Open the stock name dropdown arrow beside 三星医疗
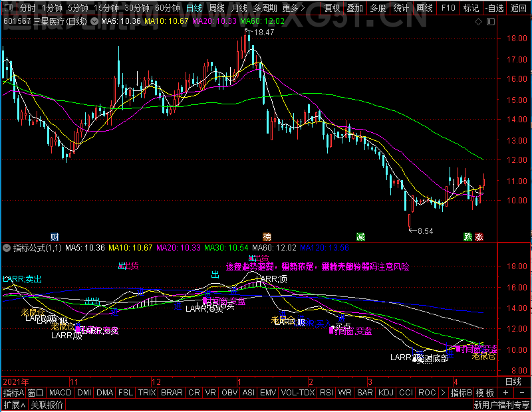Screen dimensions: 532x412 click(x=94, y=22)
